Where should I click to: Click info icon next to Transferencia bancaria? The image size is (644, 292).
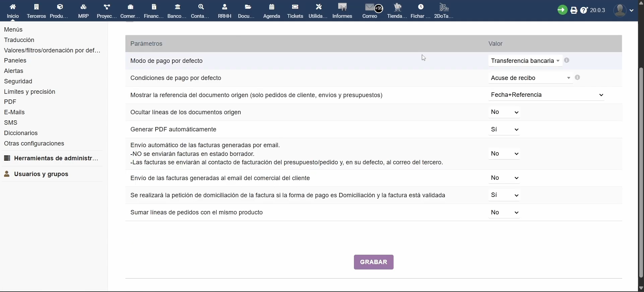click(x=567, y=60)
